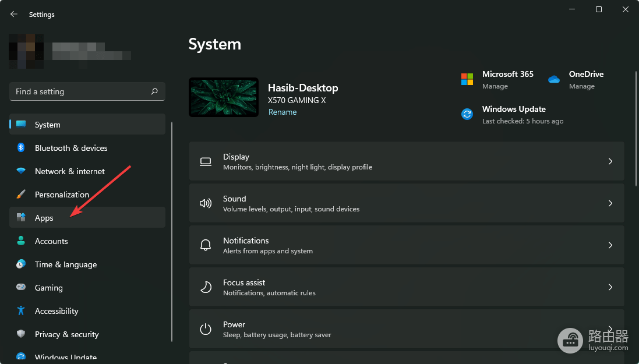Select Time & language in the sidebar
The image size is (639, 364).
87,264
